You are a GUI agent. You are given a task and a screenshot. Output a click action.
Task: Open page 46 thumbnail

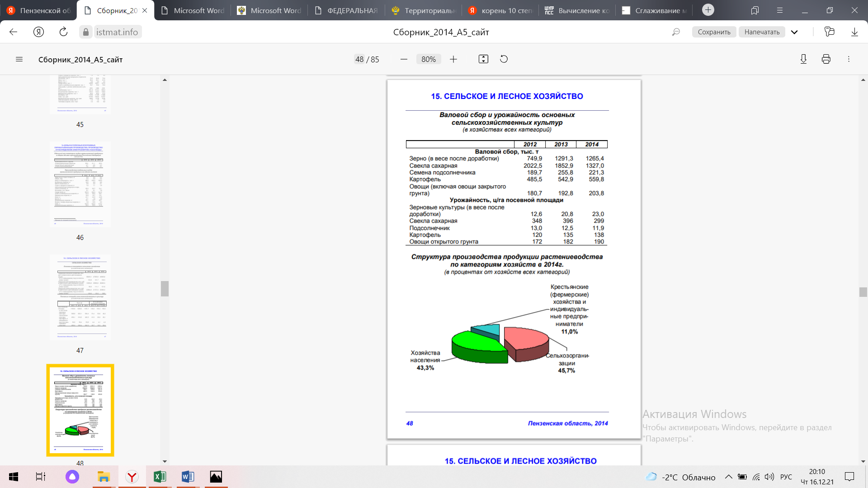(80, 184)
